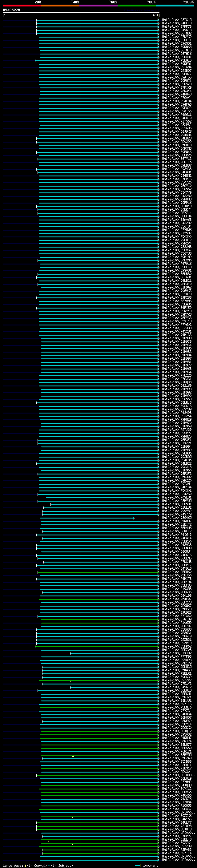Select the UniRef100_A4S779 label

click(177, 515)
